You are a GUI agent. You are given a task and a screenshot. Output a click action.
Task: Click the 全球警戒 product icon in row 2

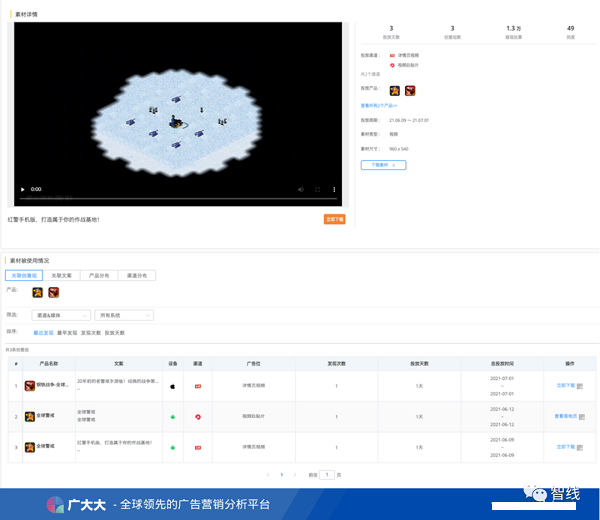tap(30, 416)
